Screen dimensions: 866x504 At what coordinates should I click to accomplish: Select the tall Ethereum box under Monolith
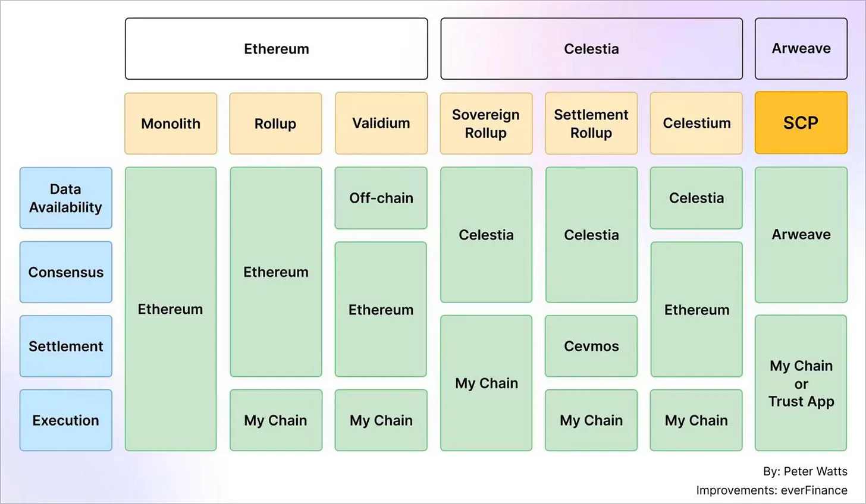click(x=171, y=309)
